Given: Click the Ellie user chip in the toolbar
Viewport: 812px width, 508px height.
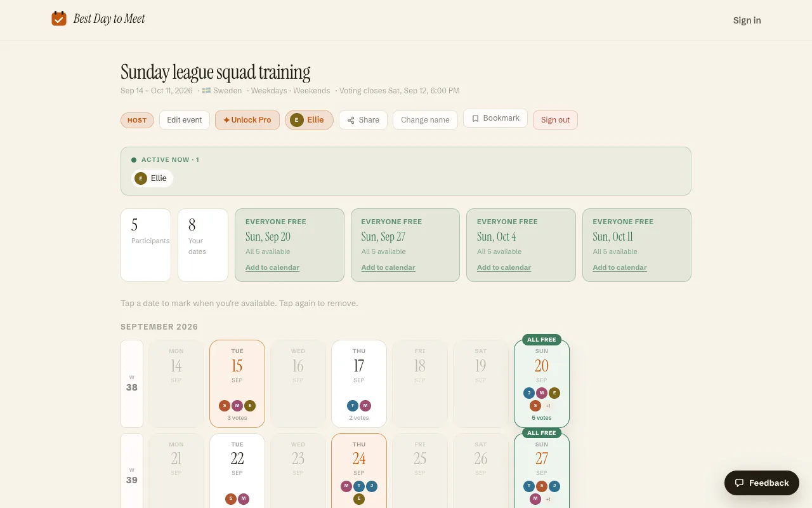Looking at the screenshot, I should tap(309, 120).
